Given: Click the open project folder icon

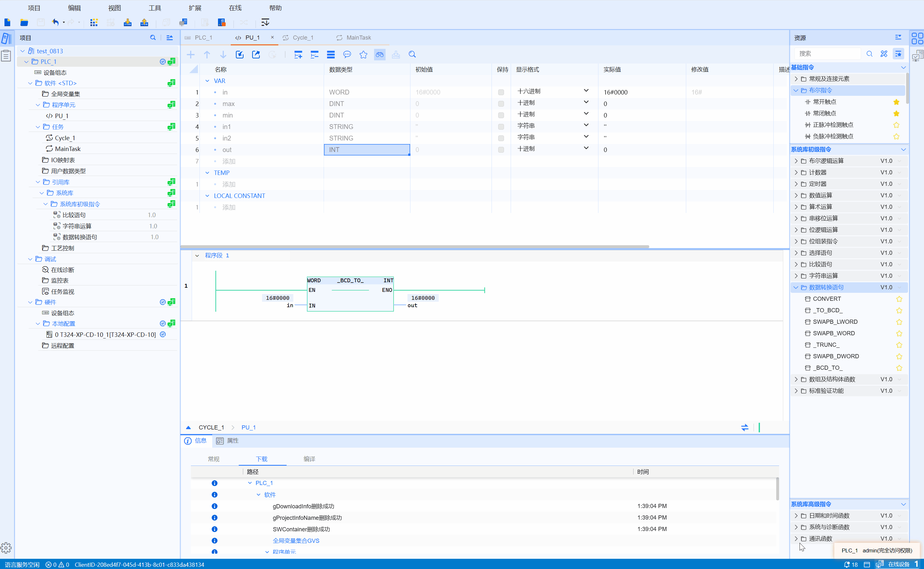Looking at the screenshot, I should 24,23.
